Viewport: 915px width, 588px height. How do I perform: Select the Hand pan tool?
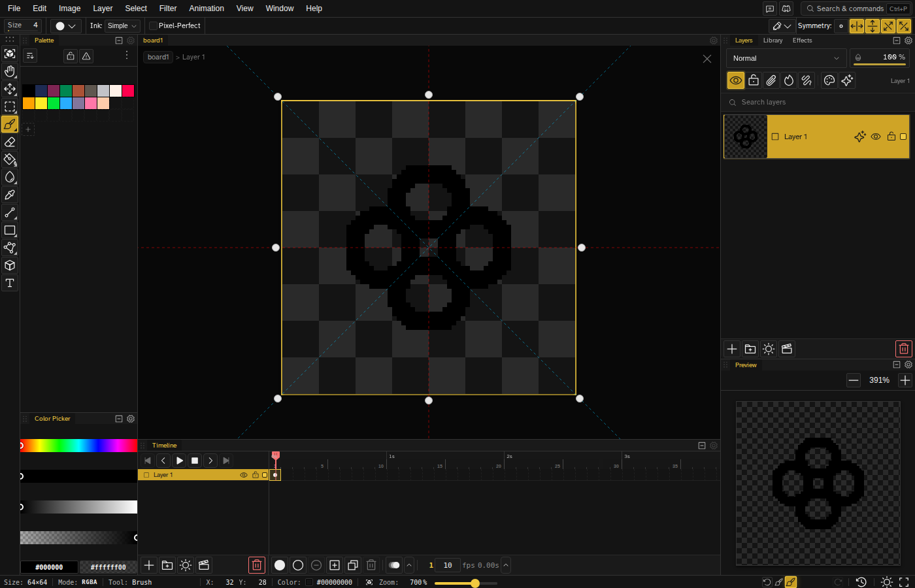tap(10, 71)
